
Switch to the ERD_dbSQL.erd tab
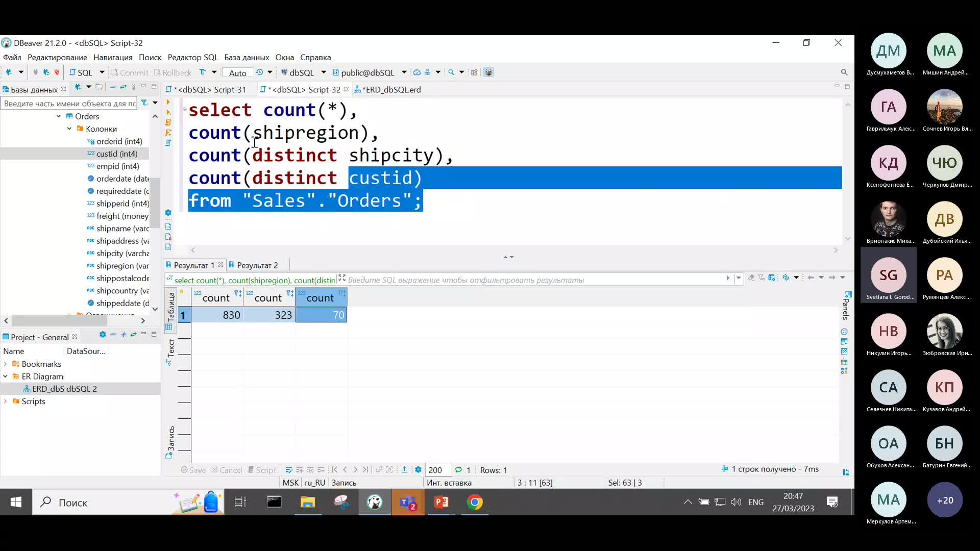click(387, 89)
